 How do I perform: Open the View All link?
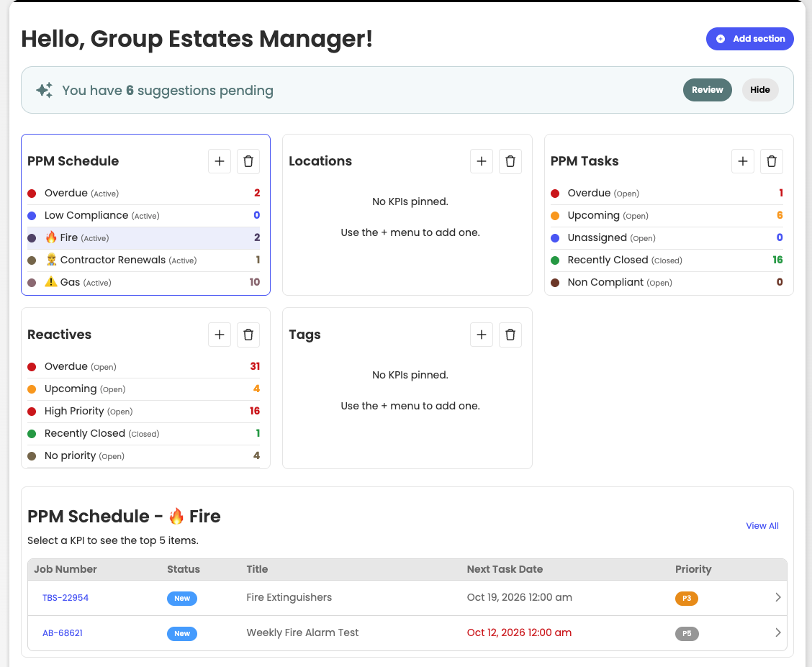762,526
